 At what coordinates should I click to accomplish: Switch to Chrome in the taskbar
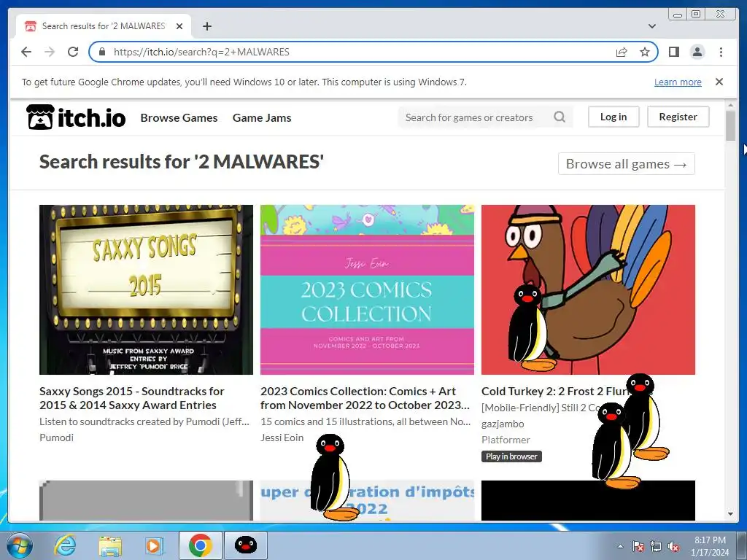tap(200, 545)
